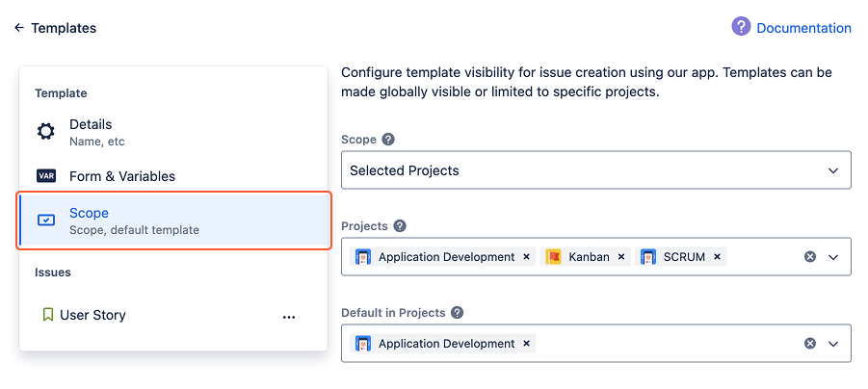Click the help icon next to Scope

point(388,140)
